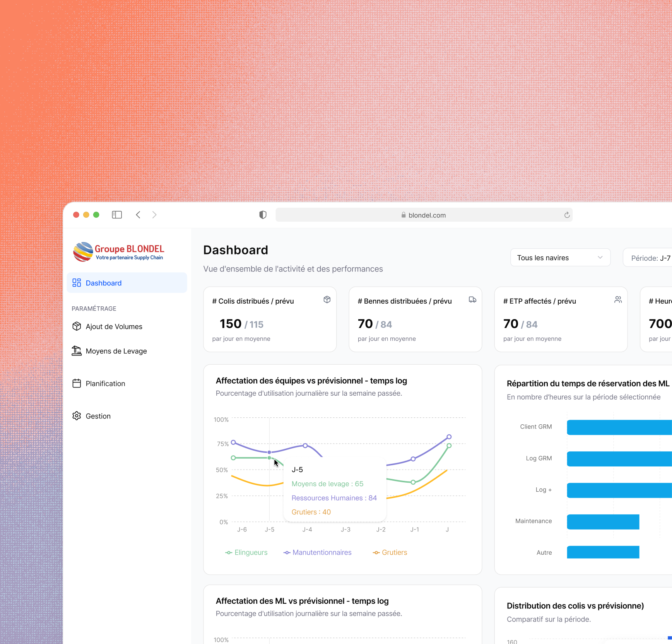Click the Planification calendar icon
The width and height of the screenshot is (672, 644).
coord(77,383)
